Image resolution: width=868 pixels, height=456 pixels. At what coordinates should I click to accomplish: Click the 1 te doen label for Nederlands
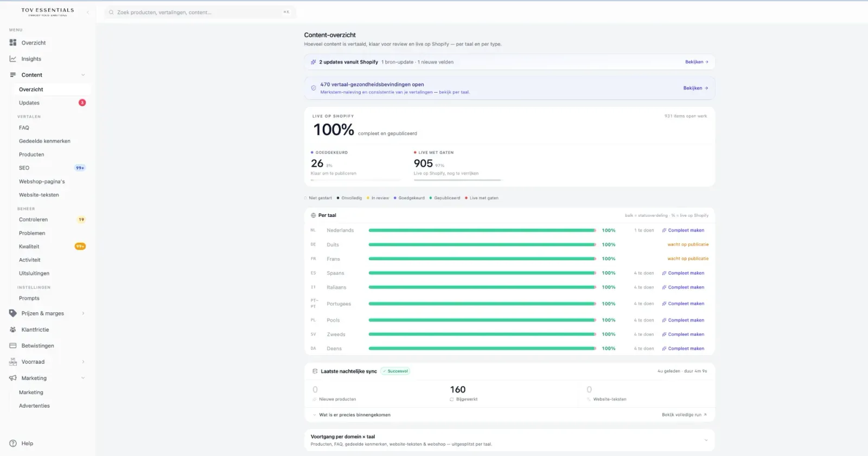[x=644, y=230]
